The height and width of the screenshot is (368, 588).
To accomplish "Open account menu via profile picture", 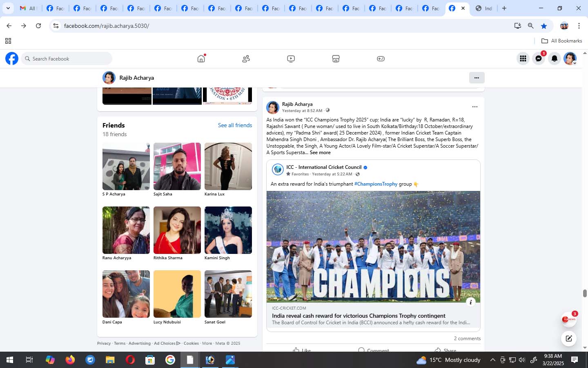I will [x=570, y=59].
